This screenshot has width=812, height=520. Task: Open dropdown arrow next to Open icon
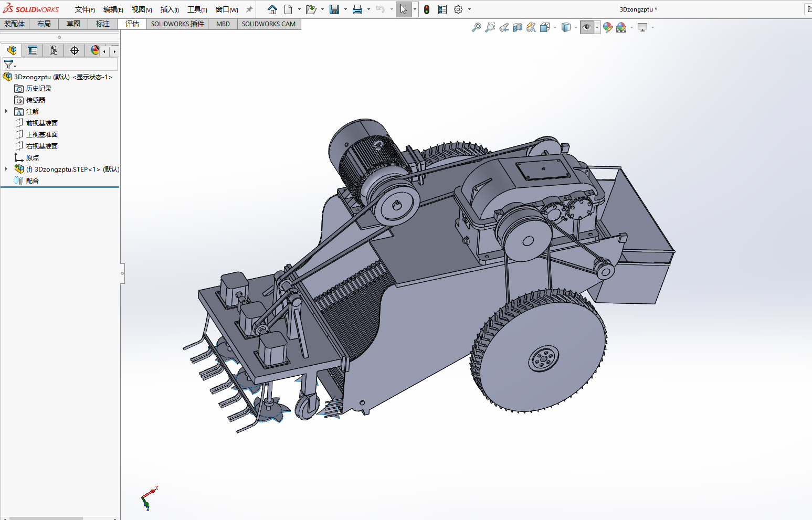[x=322, y=9]
